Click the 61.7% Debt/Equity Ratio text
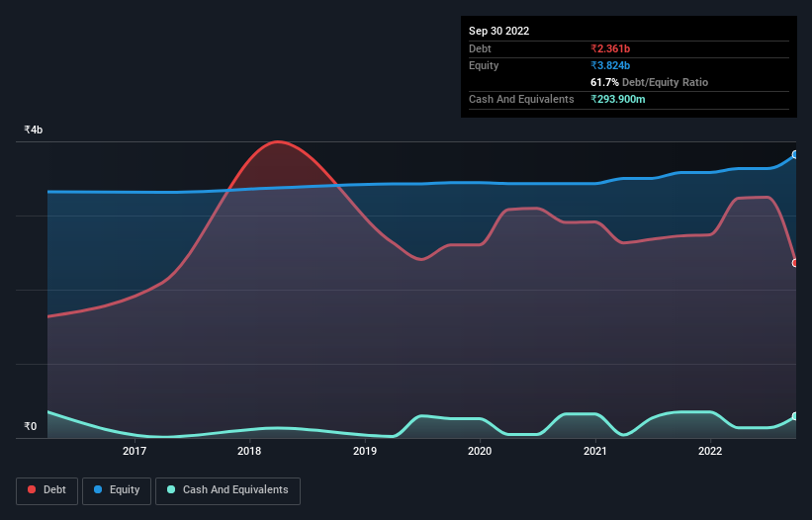Screen dimensions: 812x520 (649, 82)
